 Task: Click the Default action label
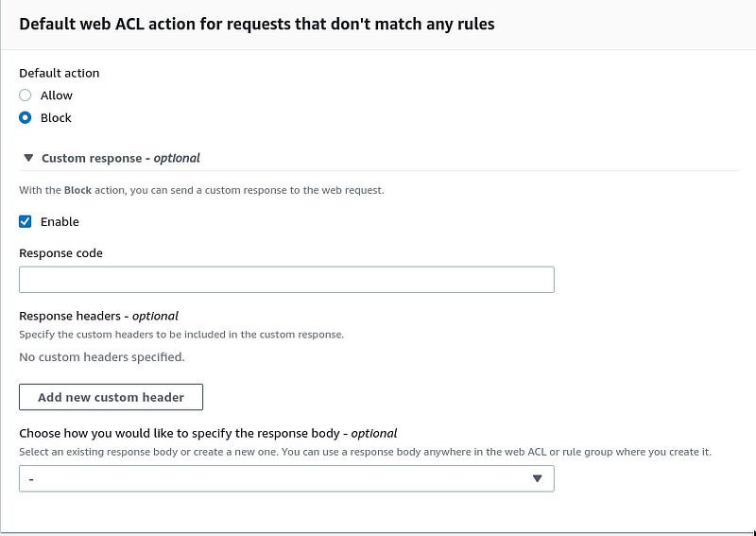click(60, 74)
